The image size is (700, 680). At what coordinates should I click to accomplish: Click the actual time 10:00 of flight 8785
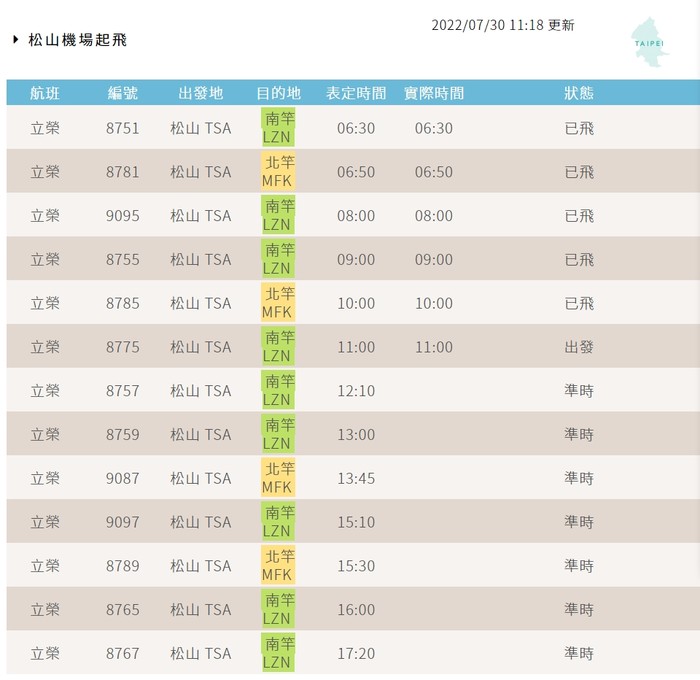(x=434, y=303)
